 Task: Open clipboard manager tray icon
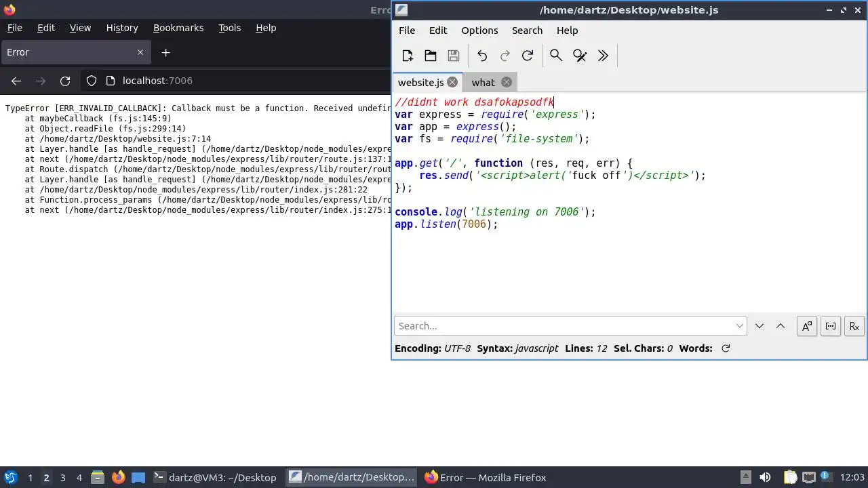pos(790,477)
